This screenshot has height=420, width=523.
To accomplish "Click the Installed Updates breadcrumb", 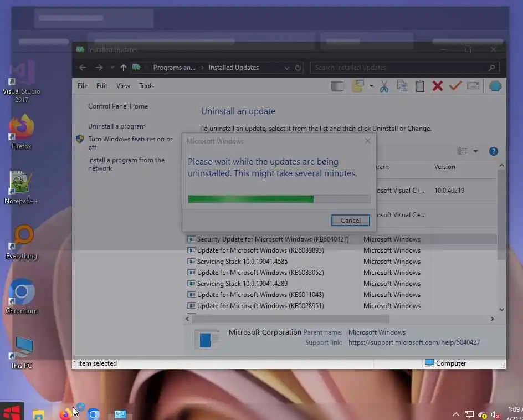I will coord(233,68).
